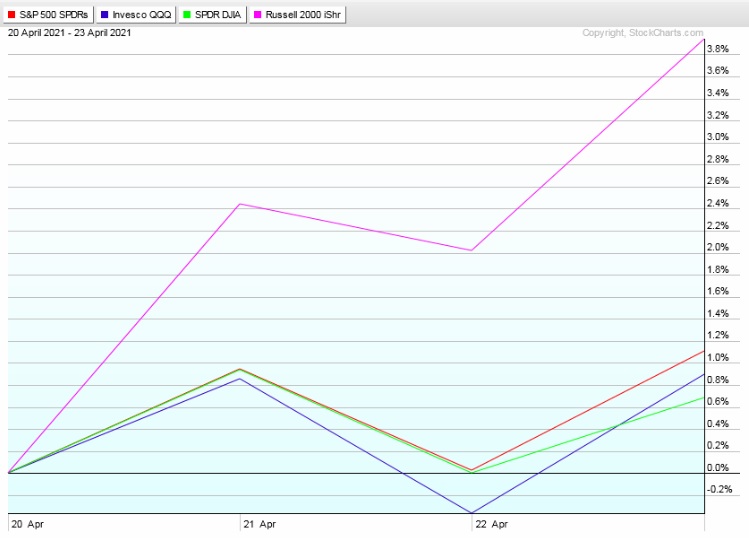Click the 0.6% y-axis label
The height and width of the screenshot is (538, 749).
[x=718, y=401]
